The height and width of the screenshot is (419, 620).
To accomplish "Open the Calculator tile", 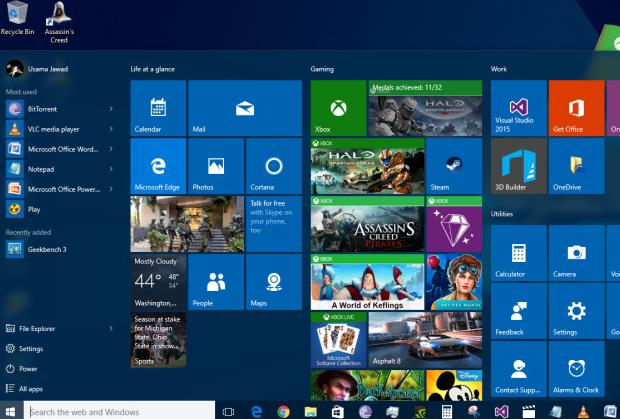I will tap(518, 253).
